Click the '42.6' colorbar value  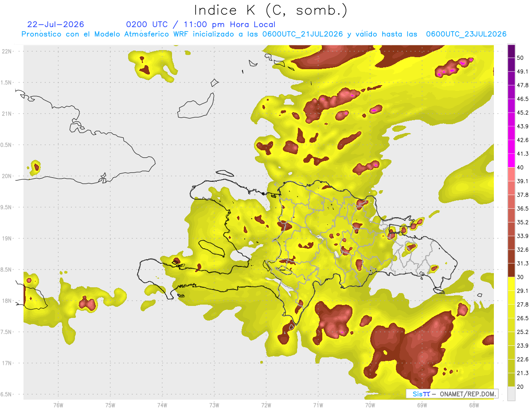coord(522,140)
